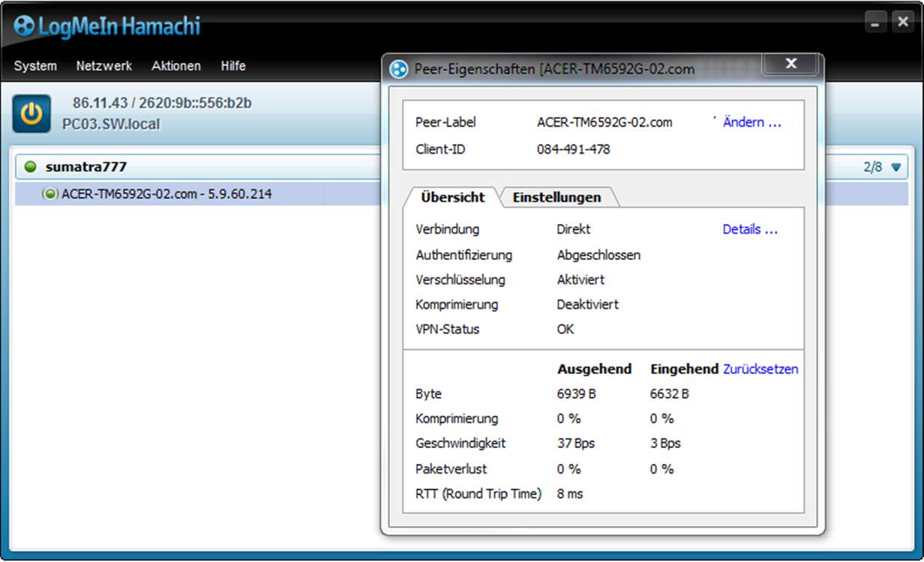Click the RTT (Round Trip Time) label

pyautogui.click(x=478, y=494)
